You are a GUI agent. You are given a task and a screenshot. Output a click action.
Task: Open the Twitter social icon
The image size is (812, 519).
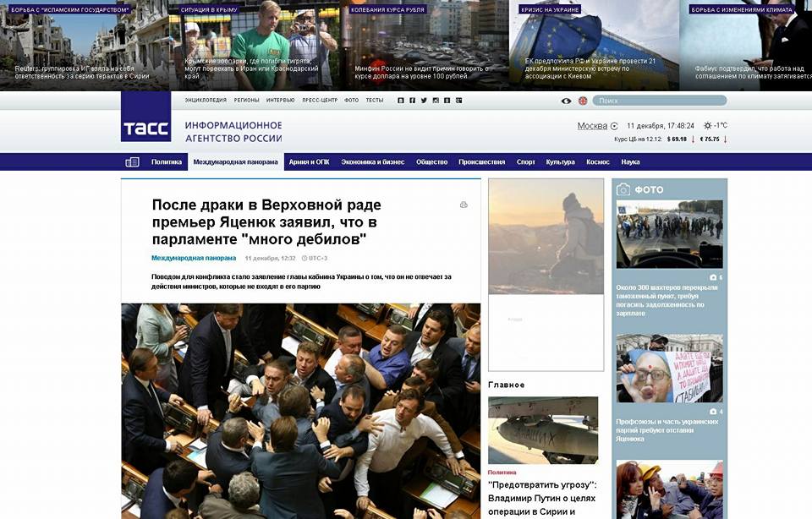pyautogui.click(x=424, y=101)
